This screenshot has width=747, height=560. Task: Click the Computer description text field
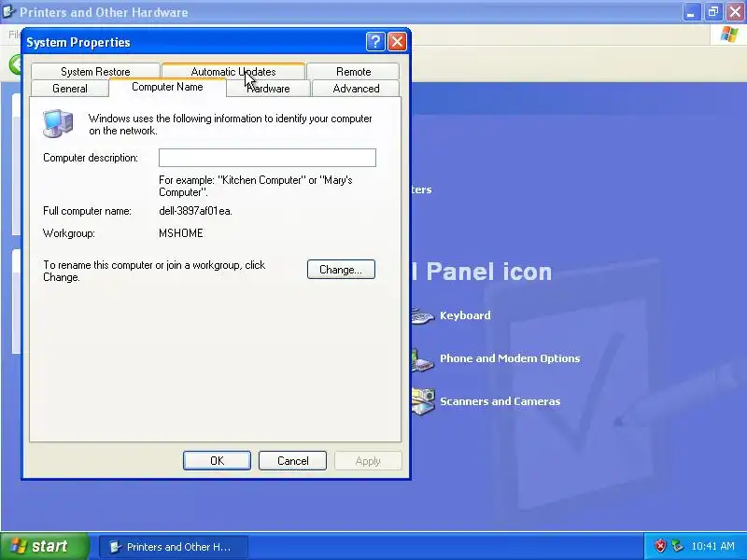pos(267,158)
